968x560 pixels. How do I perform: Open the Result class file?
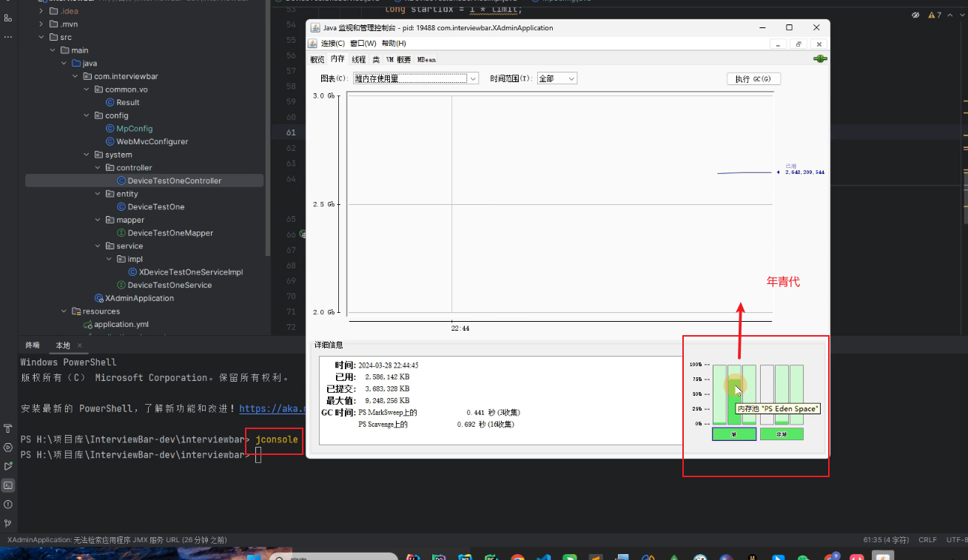pyautogui.click(x=128, y=103)
